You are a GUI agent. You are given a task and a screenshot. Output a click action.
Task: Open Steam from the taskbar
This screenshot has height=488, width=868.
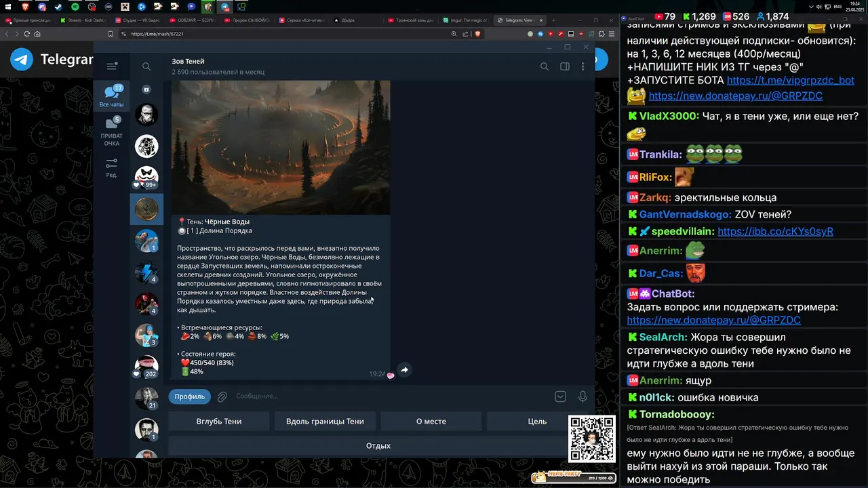[58, 7]
